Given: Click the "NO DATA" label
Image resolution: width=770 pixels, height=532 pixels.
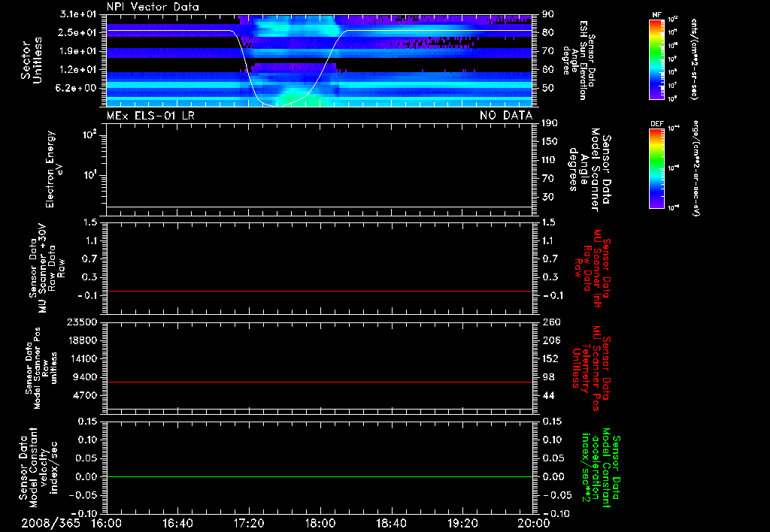Looking at the screenshot, I should 506,116.
